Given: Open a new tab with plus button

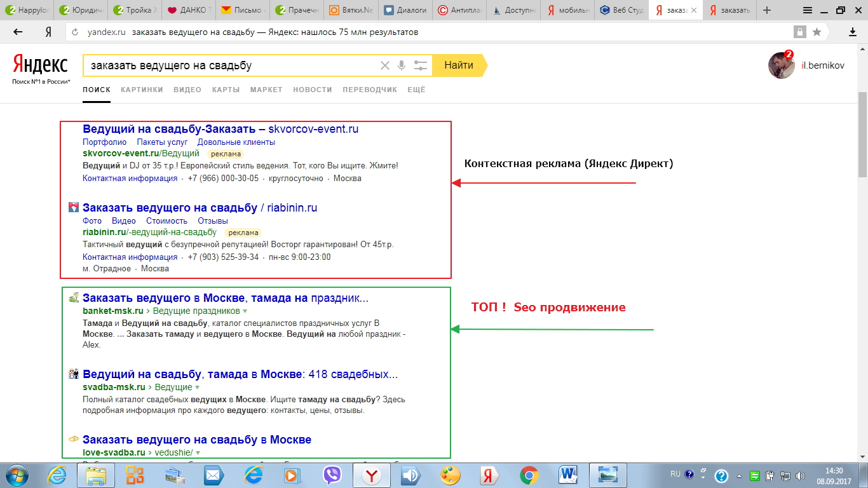Looking at the screenshot, I should [767, 10].
